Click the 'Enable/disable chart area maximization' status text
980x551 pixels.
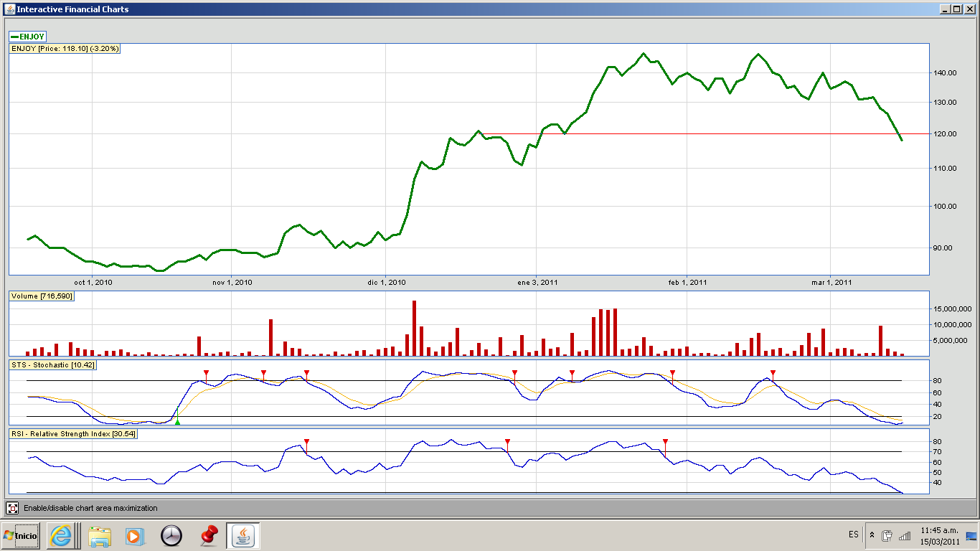[90, 508]
